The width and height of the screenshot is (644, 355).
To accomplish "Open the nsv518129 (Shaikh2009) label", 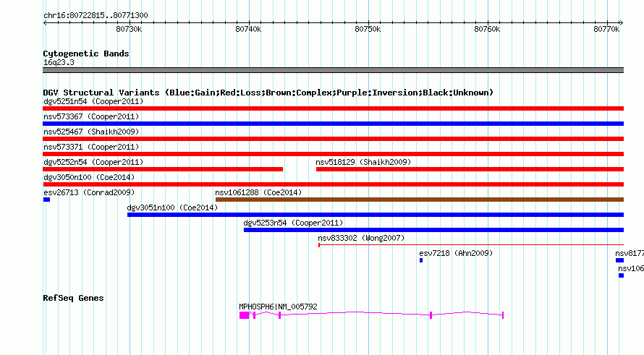I will point(363,162).
